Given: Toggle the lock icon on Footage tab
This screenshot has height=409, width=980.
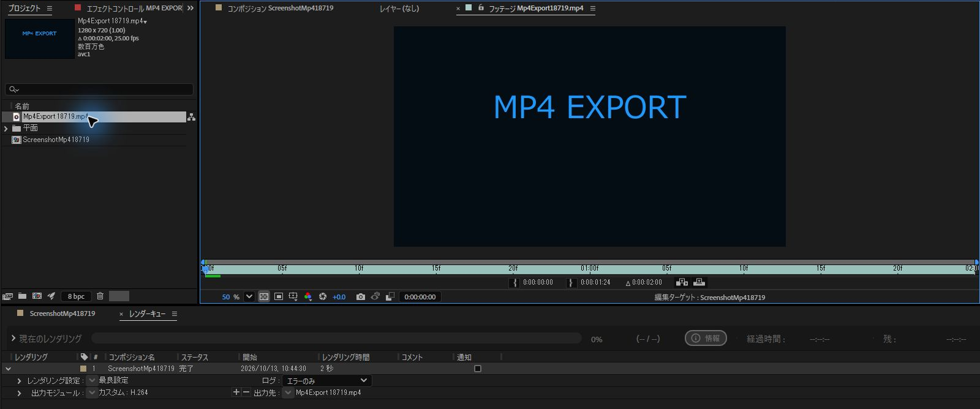Looking at the screenshot, I should 481,8.
